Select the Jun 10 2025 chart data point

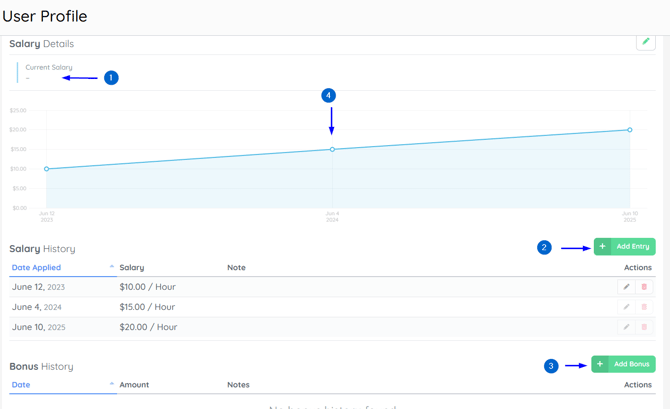pyautogui.click(x=630, y=130)
